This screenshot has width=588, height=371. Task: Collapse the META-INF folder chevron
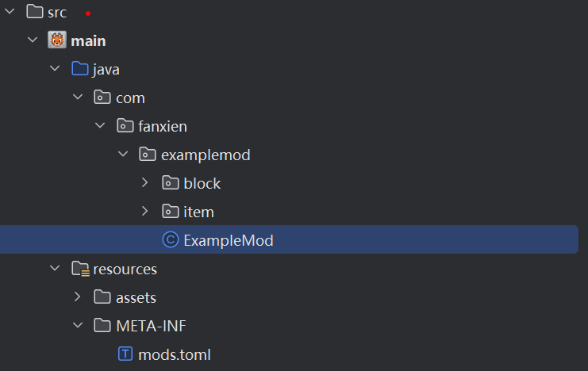click(77, 326)
